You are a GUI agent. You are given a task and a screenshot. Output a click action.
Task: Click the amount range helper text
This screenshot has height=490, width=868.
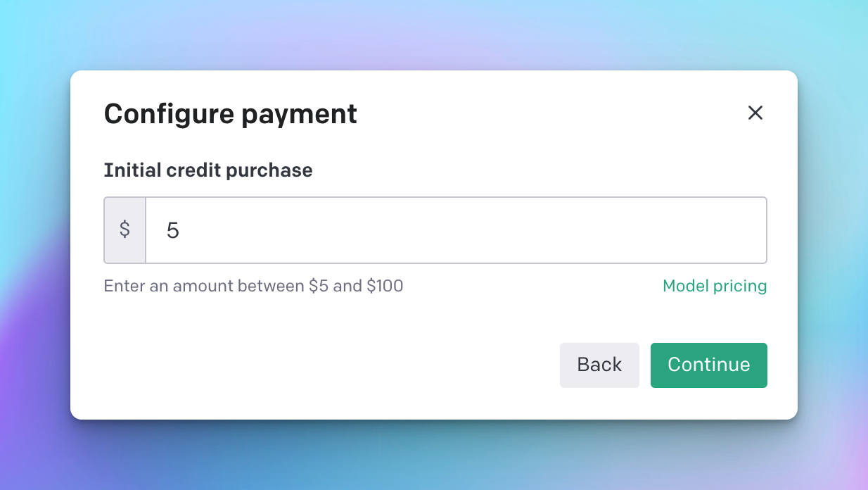[x=253, y=286]
